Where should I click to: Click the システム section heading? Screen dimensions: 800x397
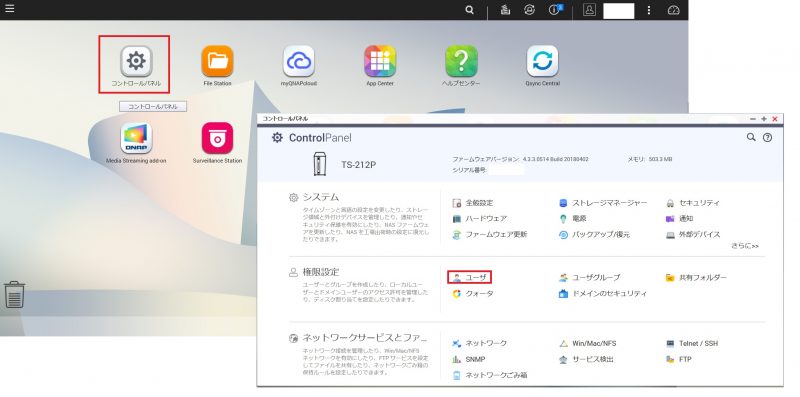tap(320, 197)
